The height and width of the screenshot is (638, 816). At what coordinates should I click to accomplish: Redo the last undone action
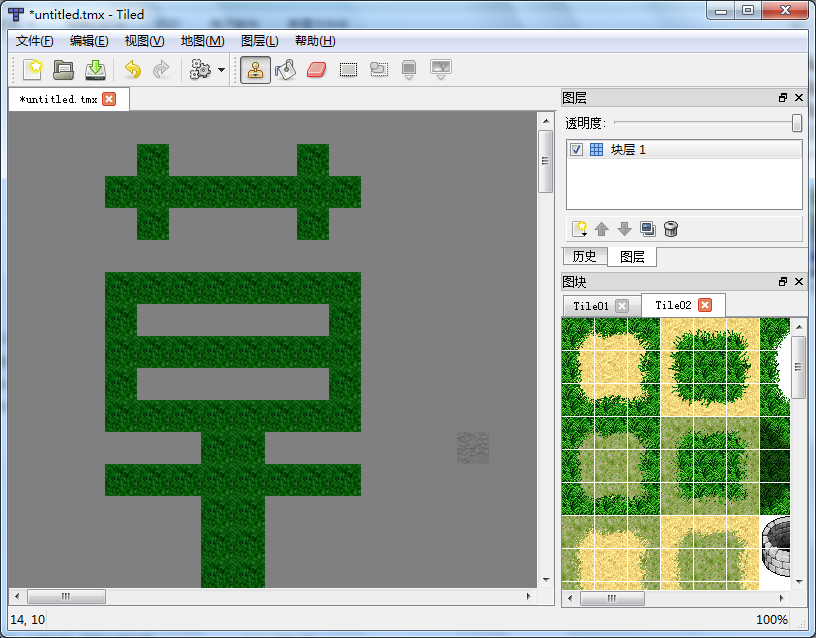tap(161, 70)
